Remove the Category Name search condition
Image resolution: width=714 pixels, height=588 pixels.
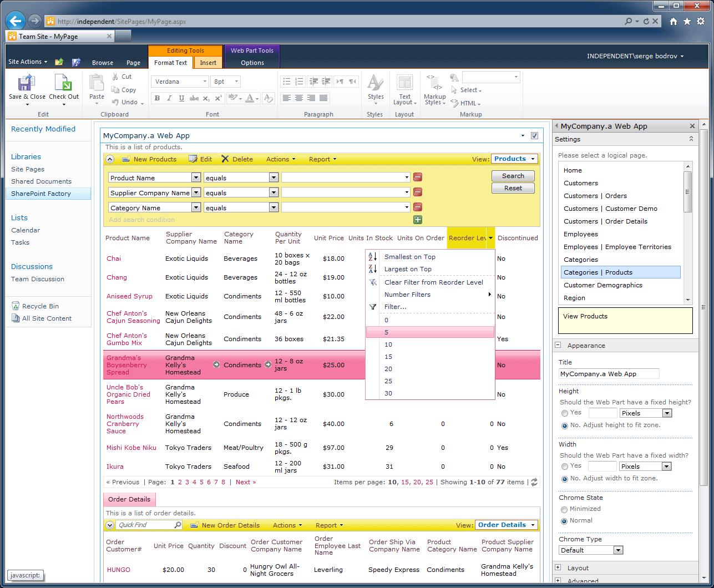pos(418,207)
